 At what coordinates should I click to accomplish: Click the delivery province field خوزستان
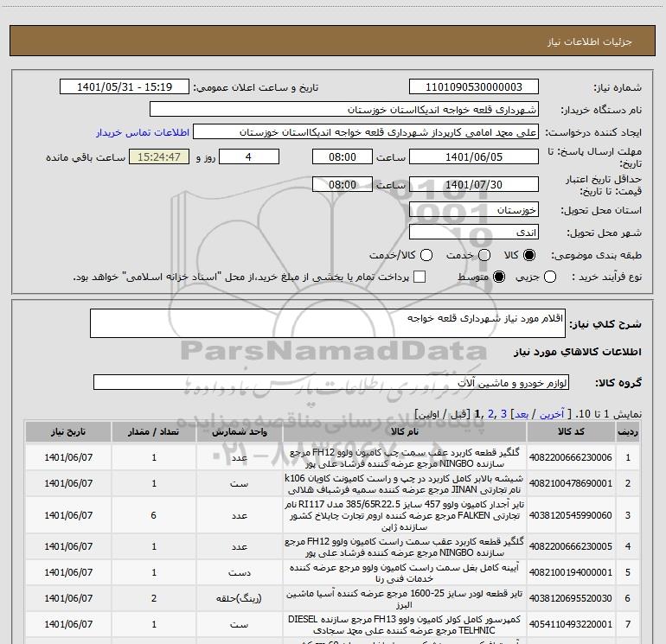(474, 210)
